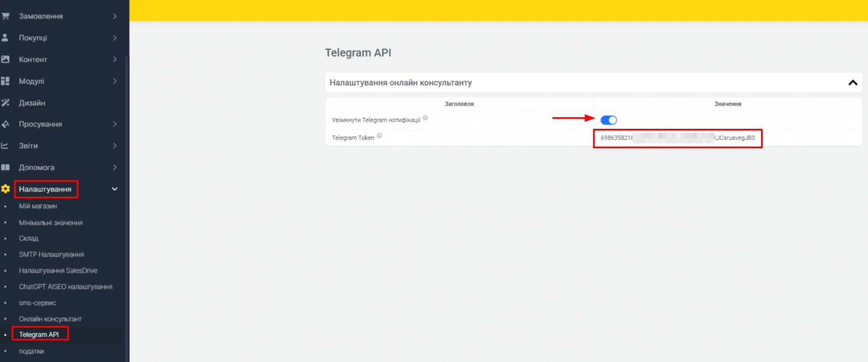Click the image icon next to Контент
Image resolution: width=868 pixels, height=362 pixels.
pos(5,59)
